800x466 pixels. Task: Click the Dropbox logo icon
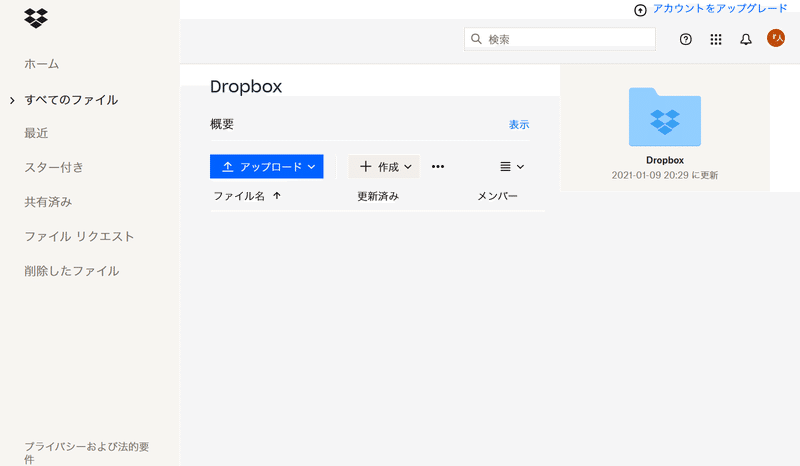(x=36, y=18)
